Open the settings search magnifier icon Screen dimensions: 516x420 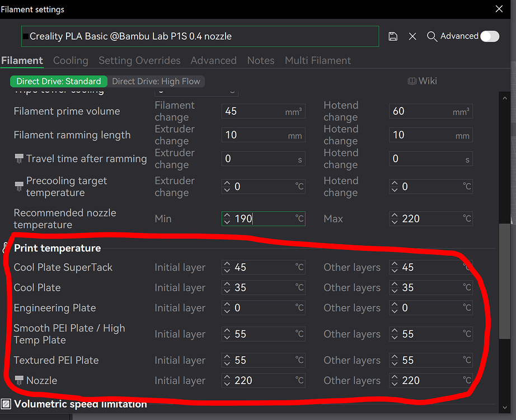(x=431, y=36)
